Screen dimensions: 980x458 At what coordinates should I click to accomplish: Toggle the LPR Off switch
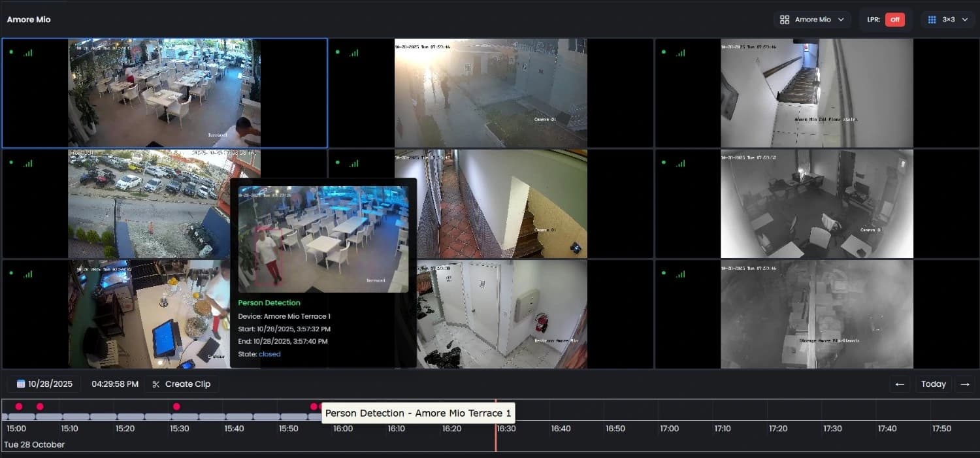(894, 20)
